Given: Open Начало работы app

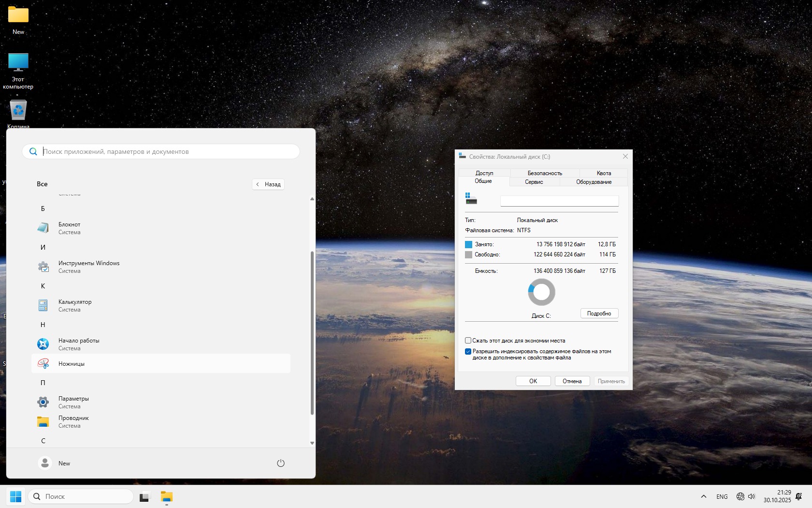Looking at the screenshot, I should coord(79,344).
